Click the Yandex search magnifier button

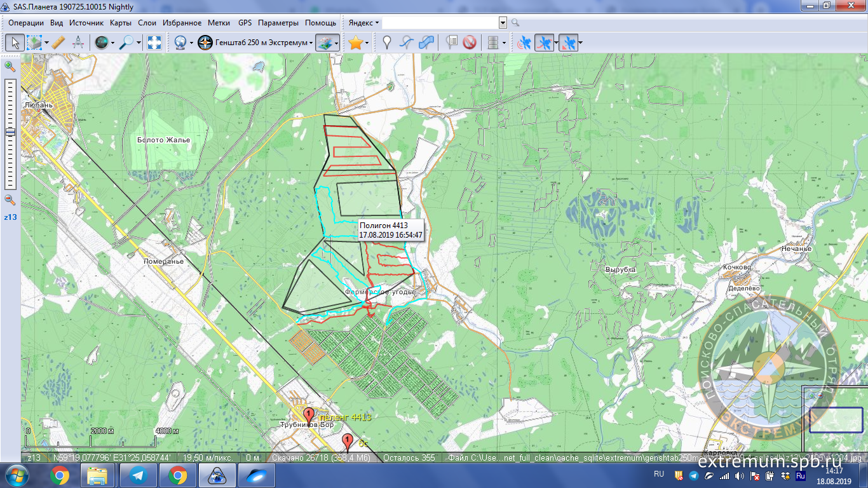click(x=515, y=23)
